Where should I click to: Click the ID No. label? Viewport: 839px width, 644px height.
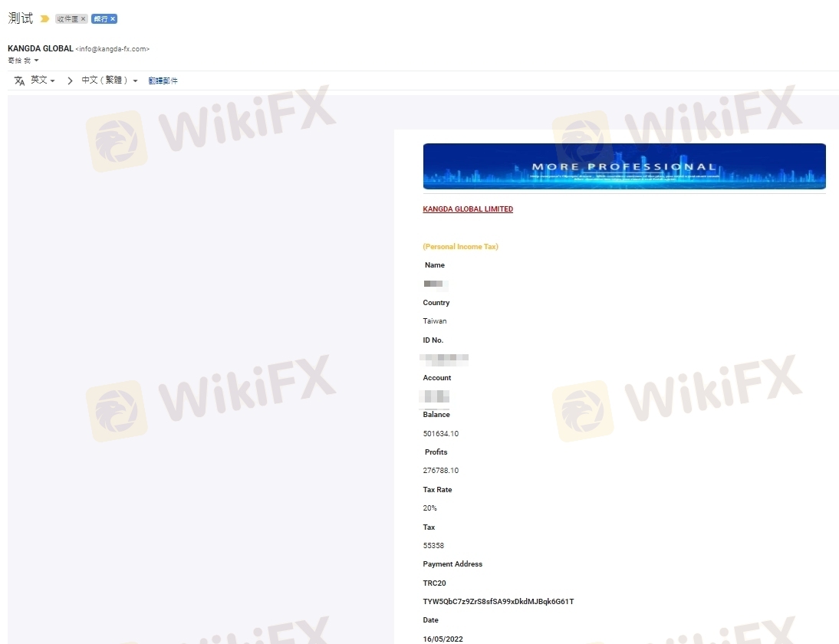pyautogui.click(x=433, y=340)
